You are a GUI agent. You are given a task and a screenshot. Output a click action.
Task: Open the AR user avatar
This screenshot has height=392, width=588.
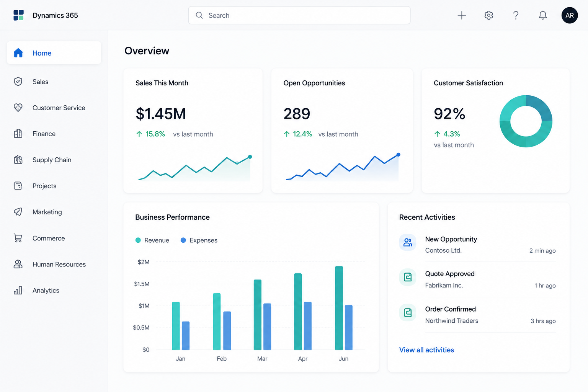point(570,15)
